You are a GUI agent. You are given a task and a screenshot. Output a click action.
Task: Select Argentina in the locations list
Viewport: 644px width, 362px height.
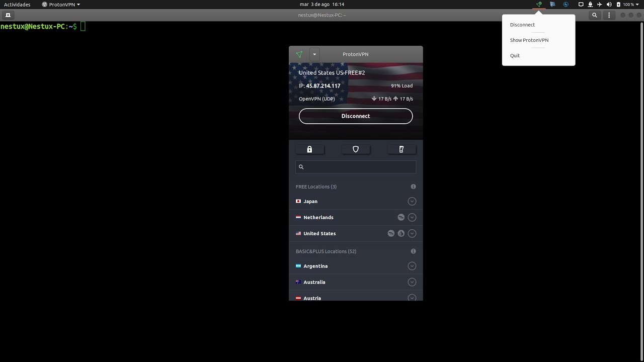[315, 266]
